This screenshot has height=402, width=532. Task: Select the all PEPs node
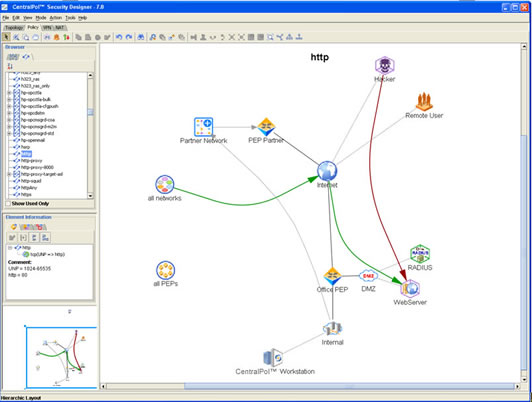(166, 270)
